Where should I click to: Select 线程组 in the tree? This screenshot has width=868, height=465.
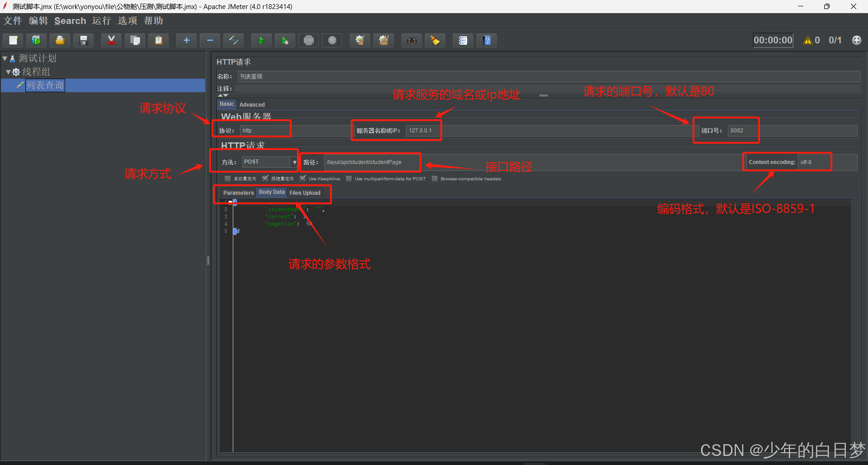point(36,72)
